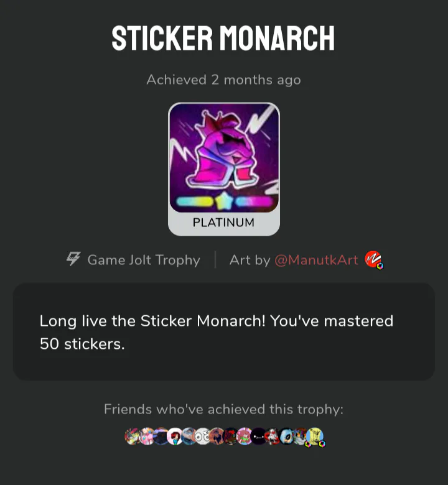The image size is (448, 485).
Task: Open red and white character avatar
Action: (x=272, y=436)
